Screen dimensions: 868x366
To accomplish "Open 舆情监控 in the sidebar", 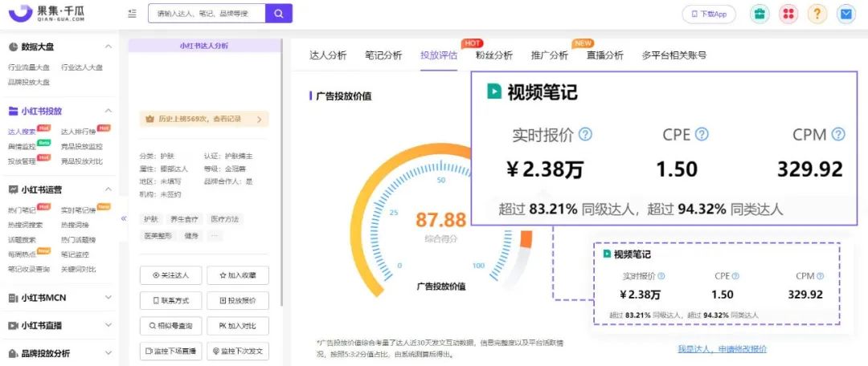I will click(x=23, y=147).
